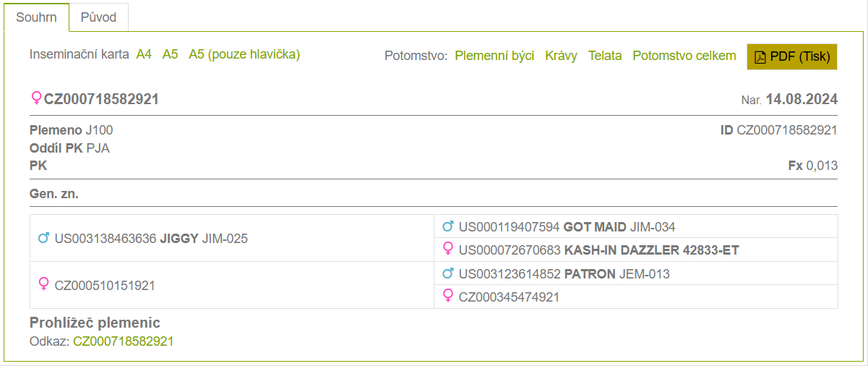Open the Telata offspring link
Viewport: 868px width, 366px height.
605,56
